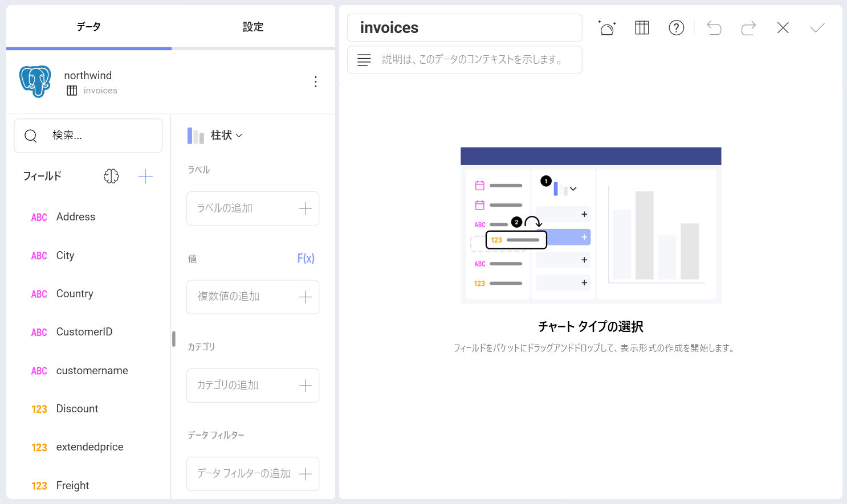Click the plus in データ フィルターの追加 box
The width and height of the screenshot is (847, 504).
click(306, 474)
